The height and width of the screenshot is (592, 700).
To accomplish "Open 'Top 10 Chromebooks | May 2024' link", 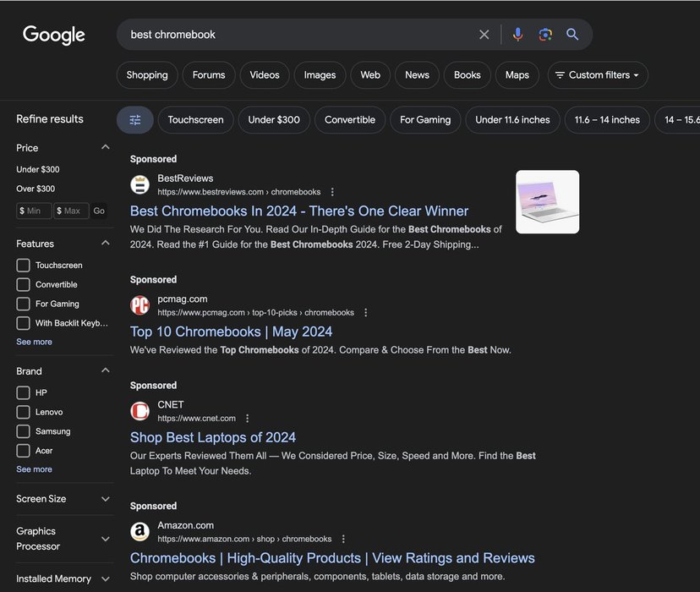I will (x=231, y=332).
